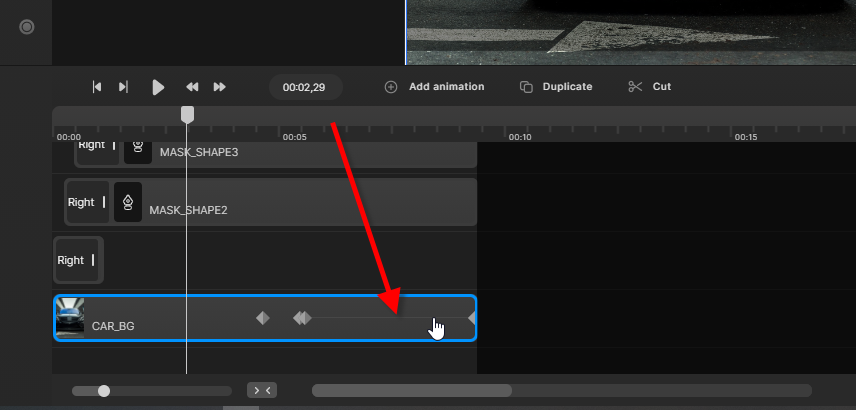Click the timeline zoom slider knob

(104, 391)
